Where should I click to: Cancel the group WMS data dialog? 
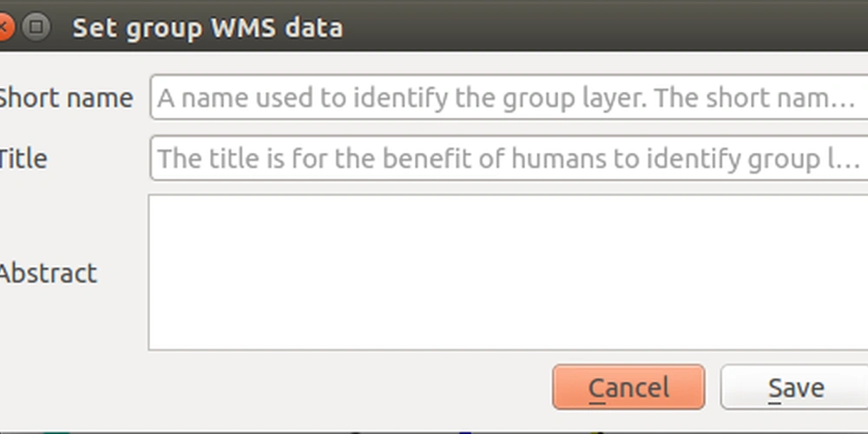628,387
